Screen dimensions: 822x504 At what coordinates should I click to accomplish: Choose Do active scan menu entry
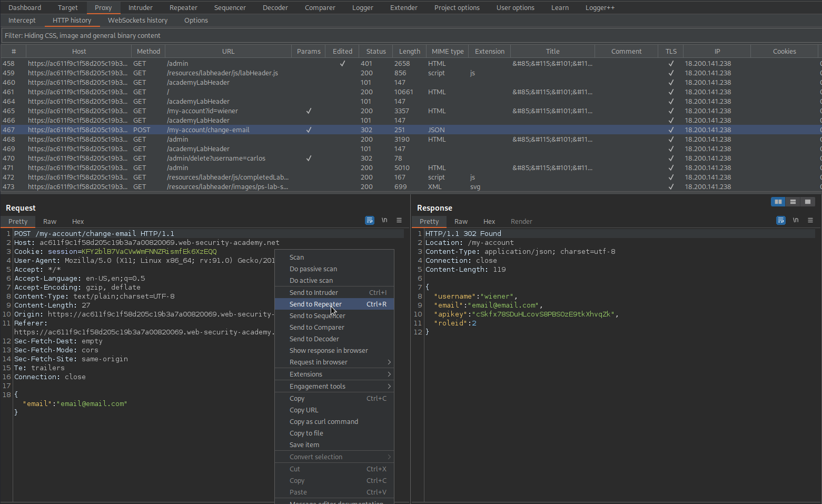(334, 280)
